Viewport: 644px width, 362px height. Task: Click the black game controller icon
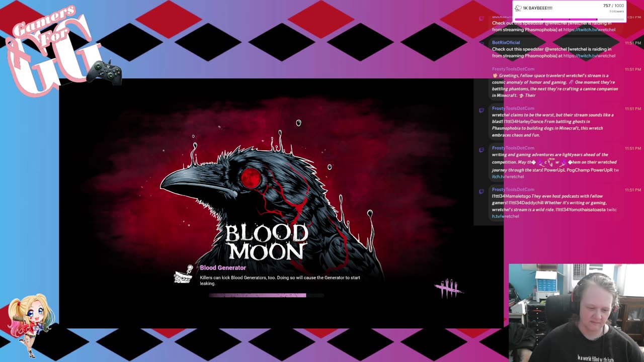[105, 72]
